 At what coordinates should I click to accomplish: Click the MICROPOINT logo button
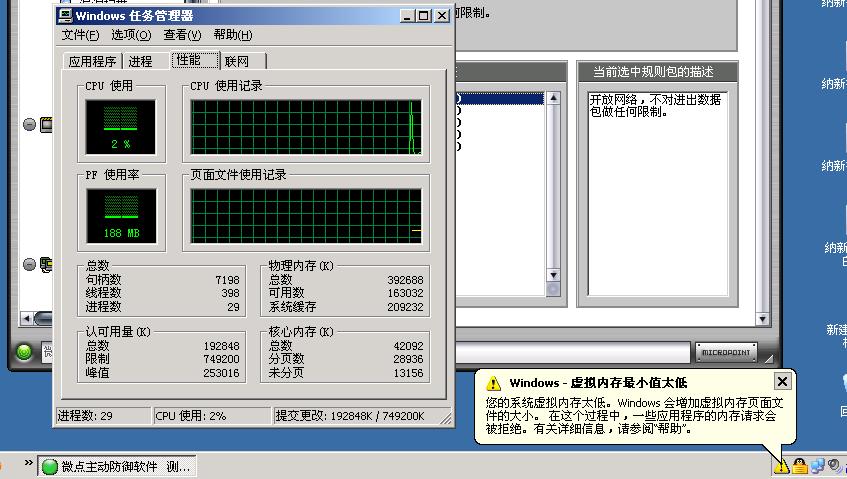pos(726,353)
